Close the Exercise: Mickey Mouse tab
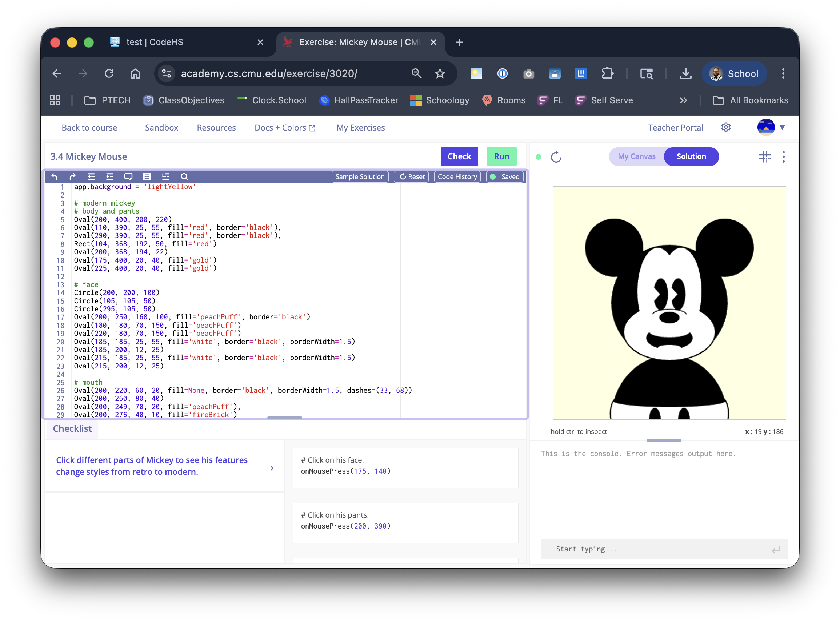 pos(433,42)
